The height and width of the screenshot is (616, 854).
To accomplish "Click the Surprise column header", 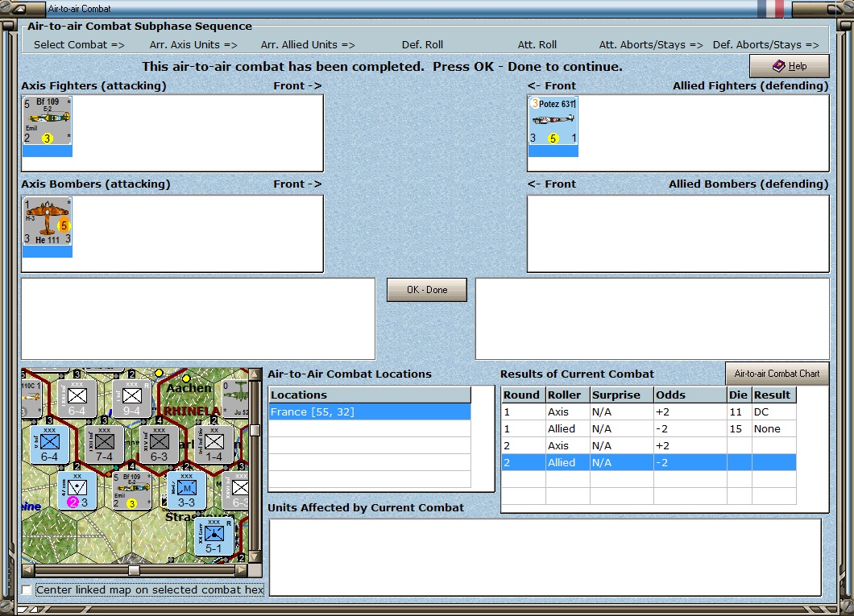I will tap(622, 395).
